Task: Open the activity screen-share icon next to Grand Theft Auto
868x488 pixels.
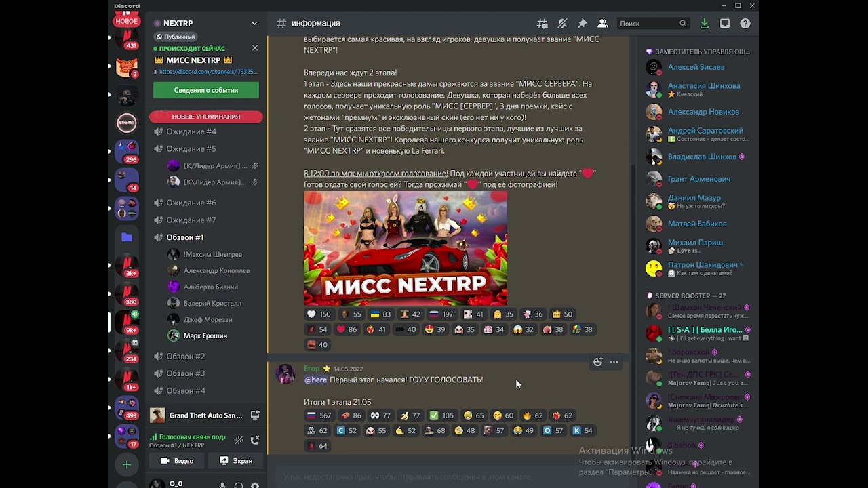Action: point(255,415)
